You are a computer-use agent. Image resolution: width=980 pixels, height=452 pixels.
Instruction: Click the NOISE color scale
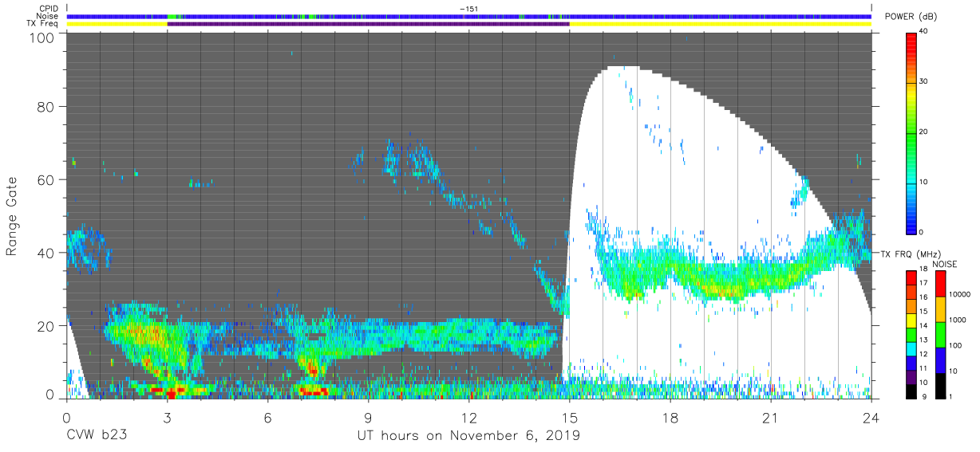click(939, 334)
